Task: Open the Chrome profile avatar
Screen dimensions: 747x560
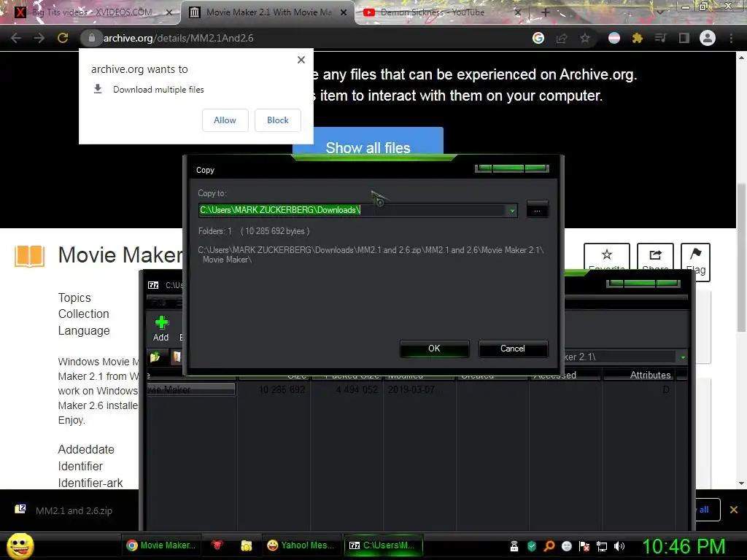Action: pos(708,38)
